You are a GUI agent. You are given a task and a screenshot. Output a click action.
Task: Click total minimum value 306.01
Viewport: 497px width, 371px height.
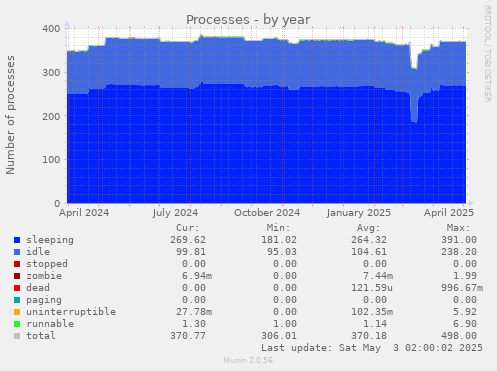point(279,336)
